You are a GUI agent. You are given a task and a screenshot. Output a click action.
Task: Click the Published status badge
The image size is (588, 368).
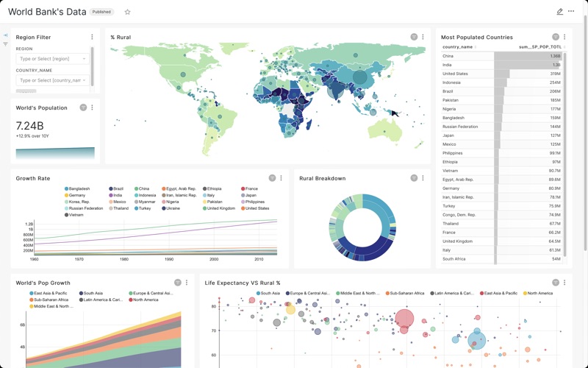coord(101,12)
